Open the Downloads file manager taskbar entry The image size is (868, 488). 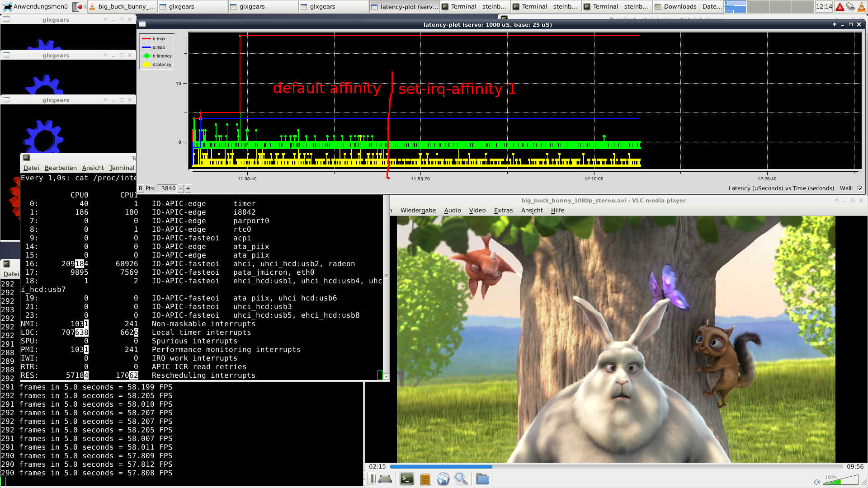[x=687, y=6]
